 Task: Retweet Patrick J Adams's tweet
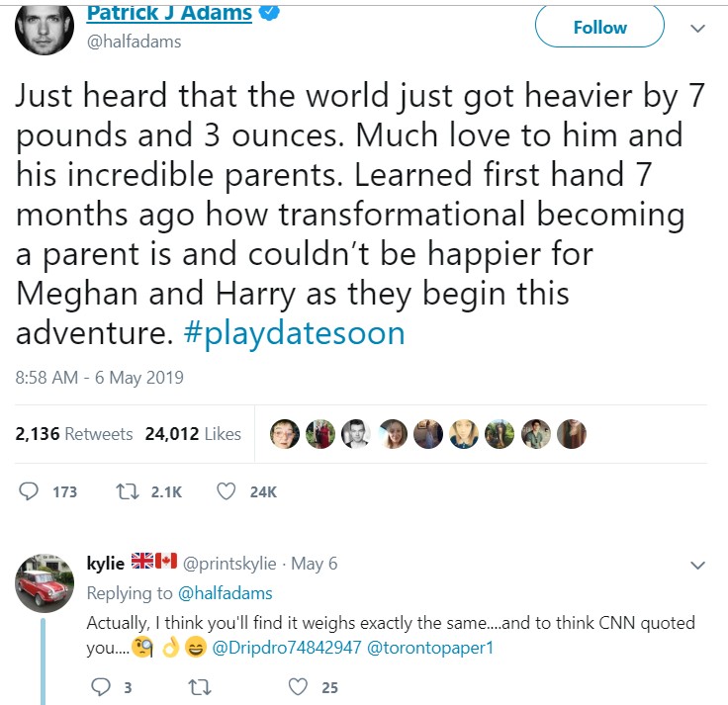click(x=128, y=491)
